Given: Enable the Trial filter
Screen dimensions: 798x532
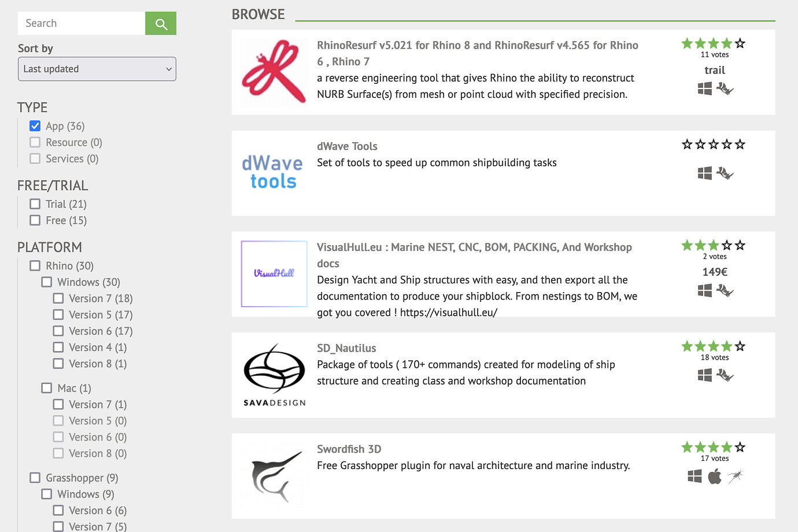Looking at the screenshot, I should click(35, 204).
